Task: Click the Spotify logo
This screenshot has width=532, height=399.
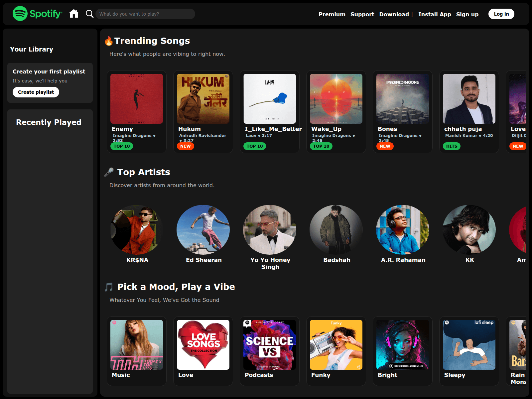Action: pyautogui.click(x=37, y=14)
